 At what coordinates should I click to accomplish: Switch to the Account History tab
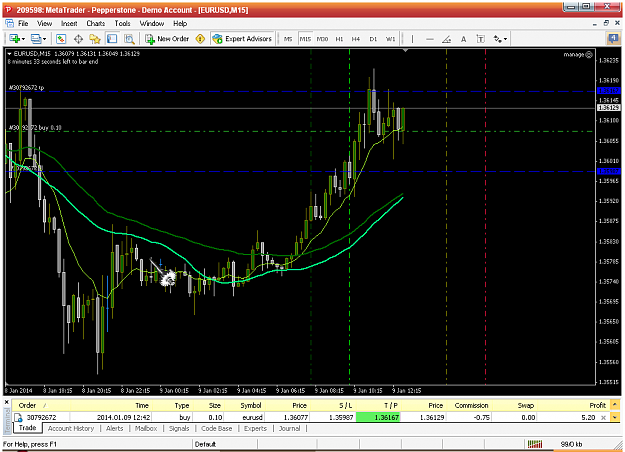click(71, 428)
